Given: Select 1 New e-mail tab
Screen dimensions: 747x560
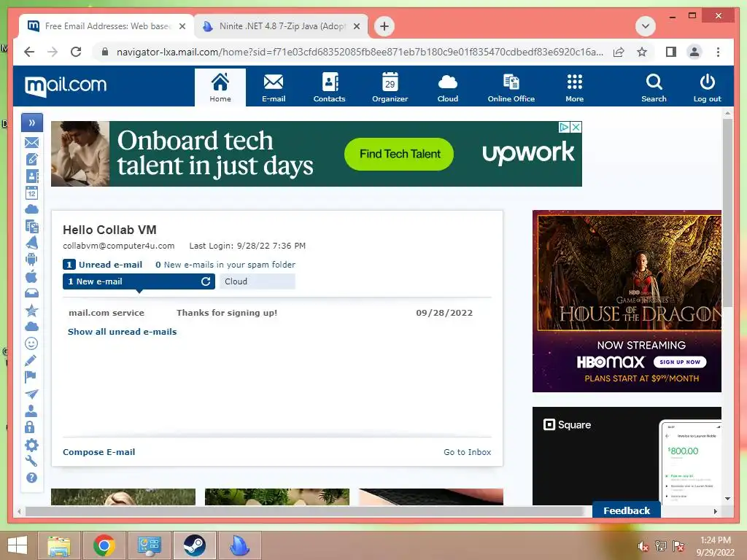Looking at the screenshot, I should click(139, 281).
